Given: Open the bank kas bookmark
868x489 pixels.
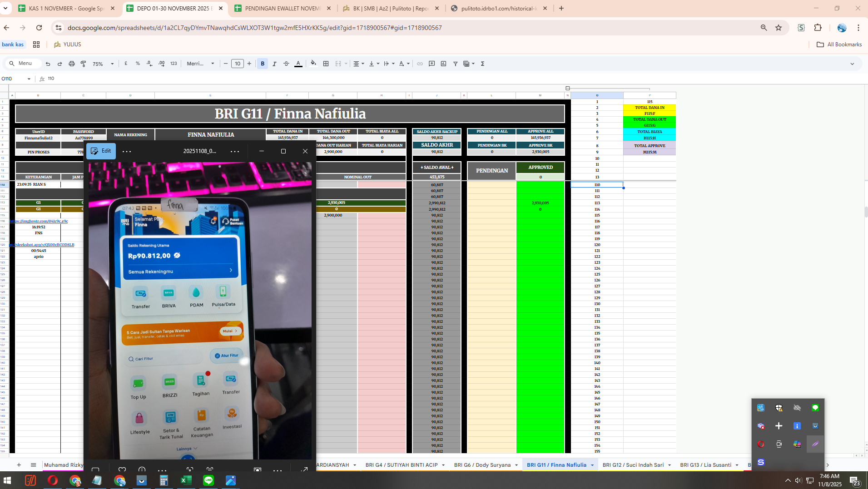Looking at the screenshot, I should (x=13, y=44).
